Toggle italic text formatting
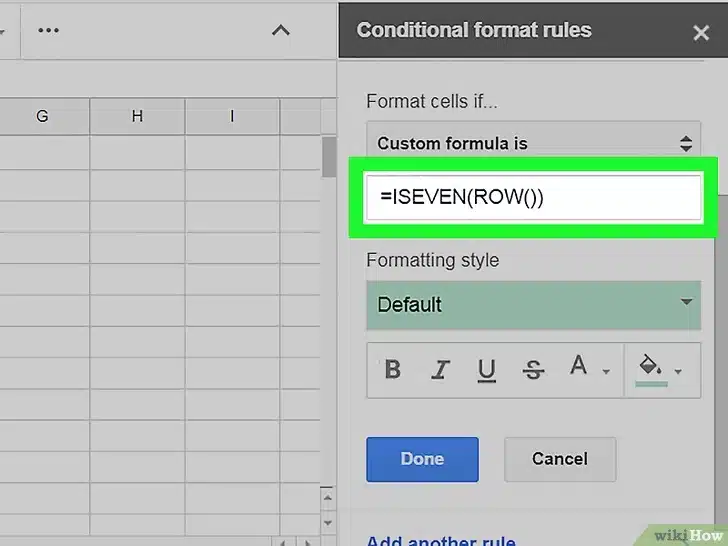Image resolution: width=728 pixels, height=546 pixels. (440, 370)
